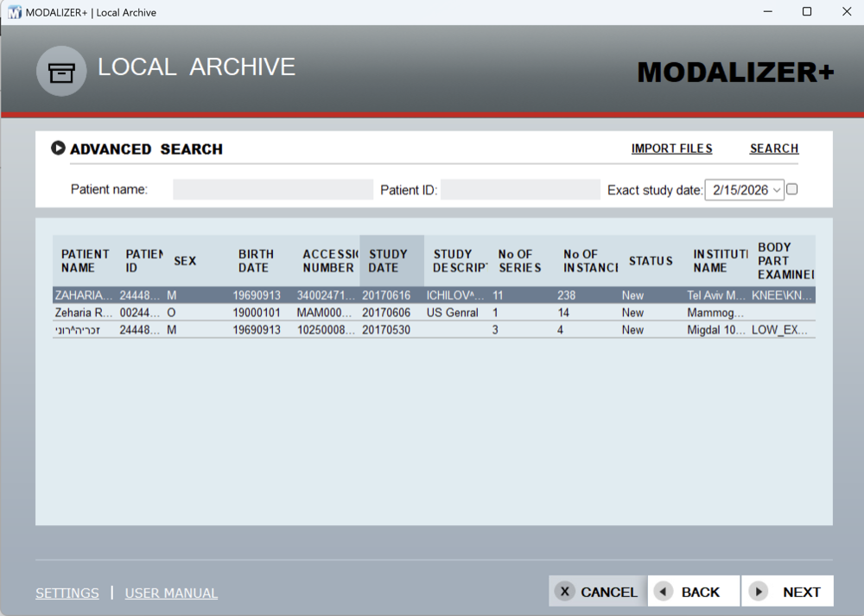The height and width of the screenshot is (616, 864).
Task: Click ICHILOV study description cell
Action: (455, 295)
